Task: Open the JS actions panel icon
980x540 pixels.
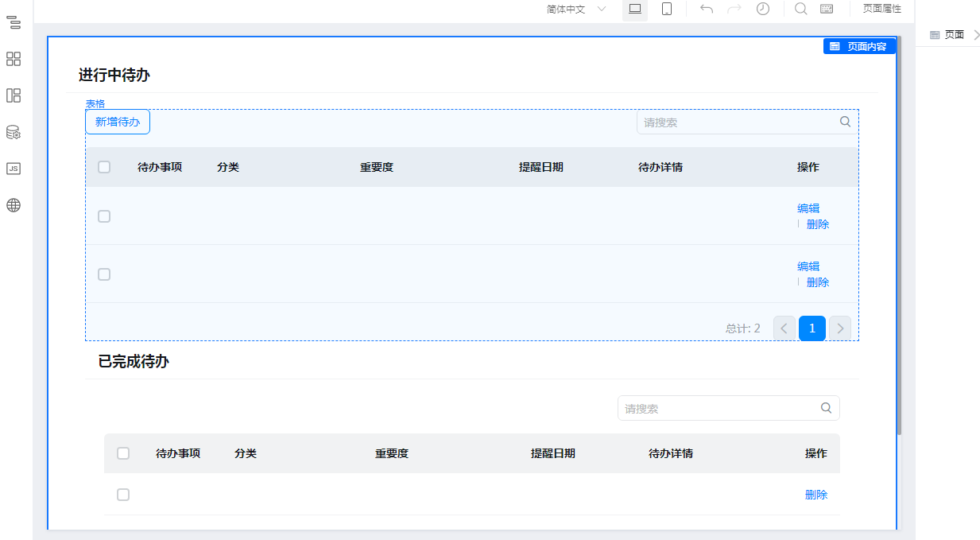Action: [x=14, y=169]
